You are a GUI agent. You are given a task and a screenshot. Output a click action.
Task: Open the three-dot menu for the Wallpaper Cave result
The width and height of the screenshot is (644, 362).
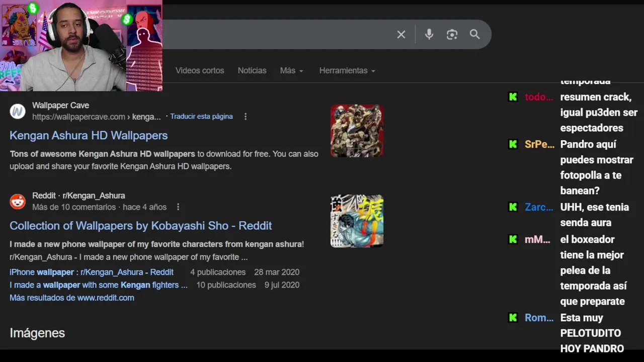click(x=246, y=117)
